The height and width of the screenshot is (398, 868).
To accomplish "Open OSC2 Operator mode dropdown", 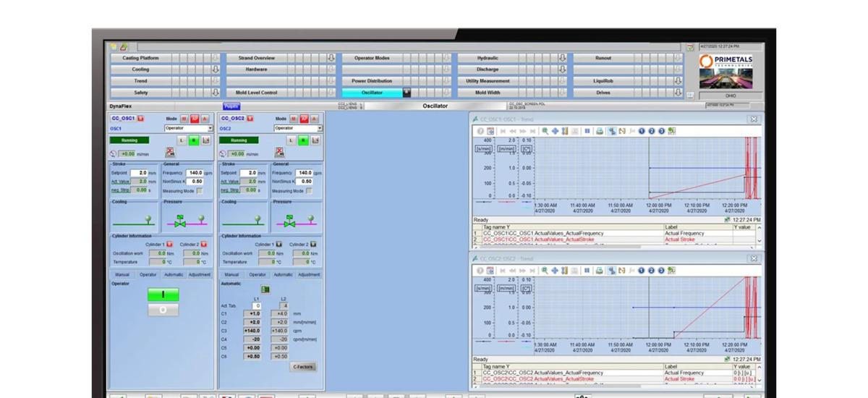I will [320, 128].
